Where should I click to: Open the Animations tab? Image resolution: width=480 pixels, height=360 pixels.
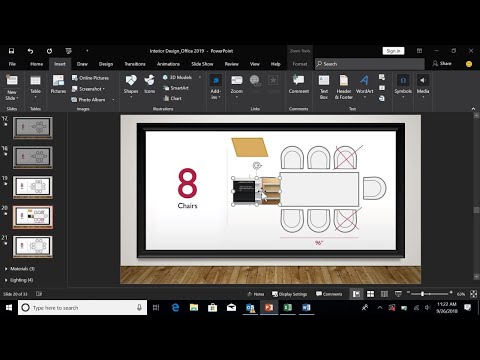[x=168, y=64]
